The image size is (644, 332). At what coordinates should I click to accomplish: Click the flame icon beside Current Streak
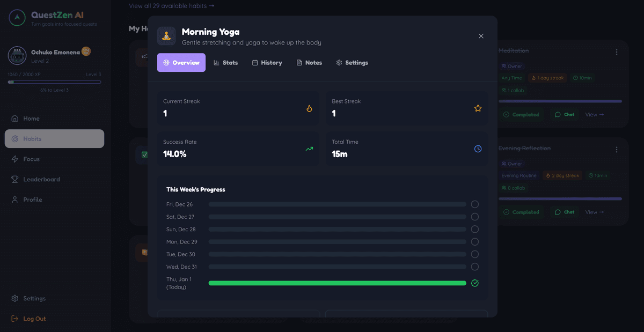click(309, 108)
